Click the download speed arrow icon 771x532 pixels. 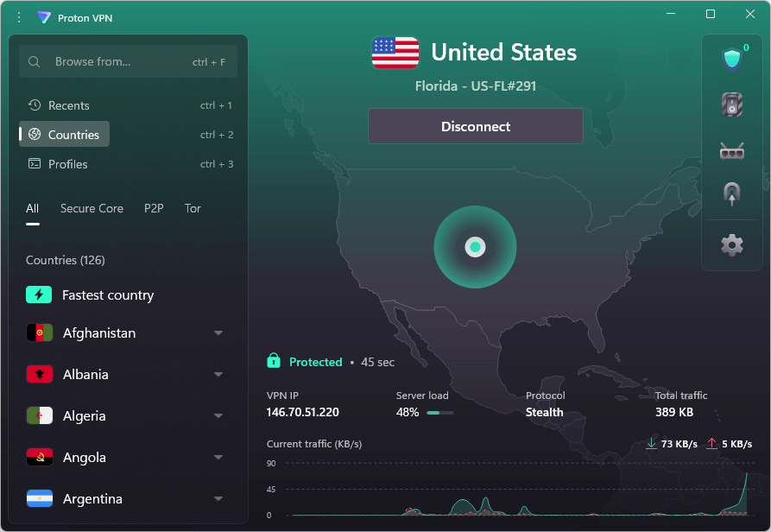650,443
